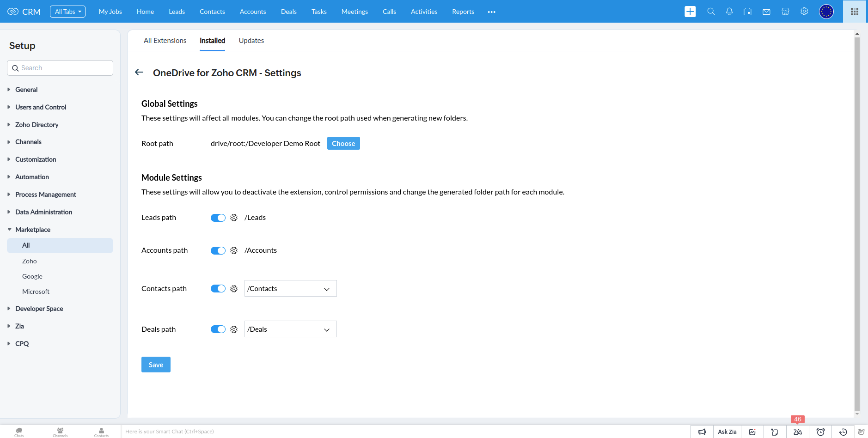Expand the Automation section
This screenshot has width=868, height=438.
coord(32,177)
